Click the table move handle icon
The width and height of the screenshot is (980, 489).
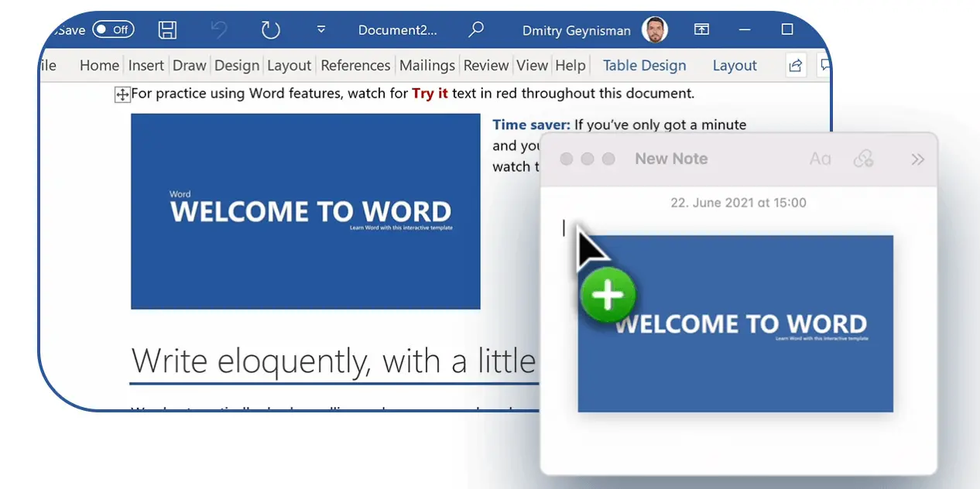tap(122, 94)
